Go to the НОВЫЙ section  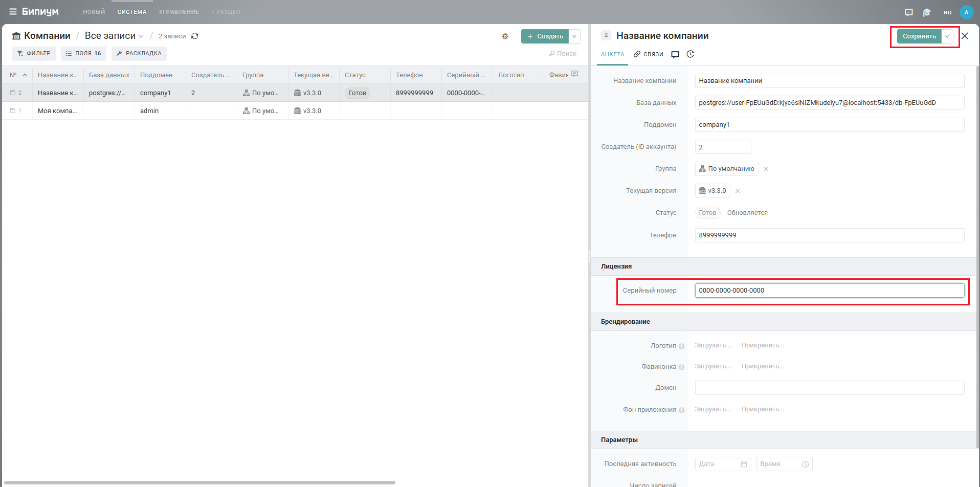coord(94,12)
